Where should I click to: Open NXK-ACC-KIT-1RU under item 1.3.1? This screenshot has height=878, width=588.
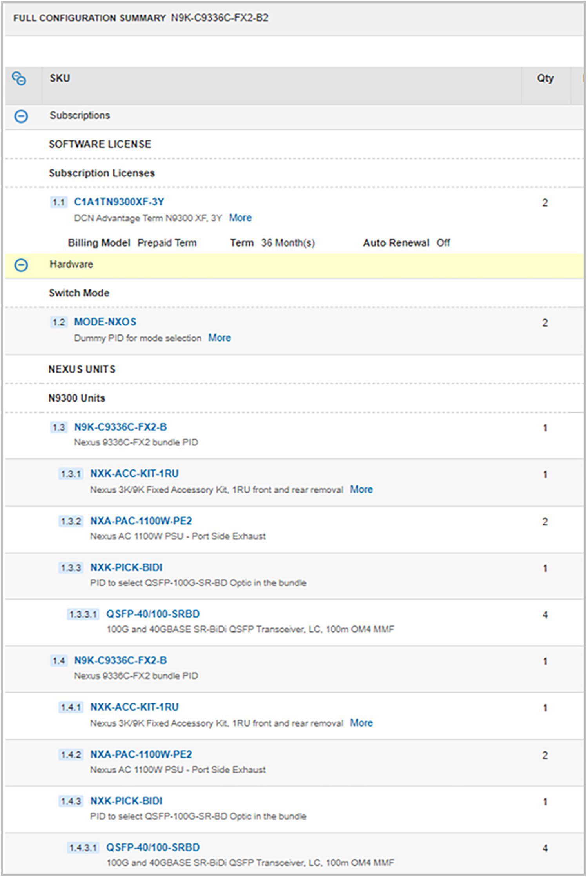click(134, 474)
